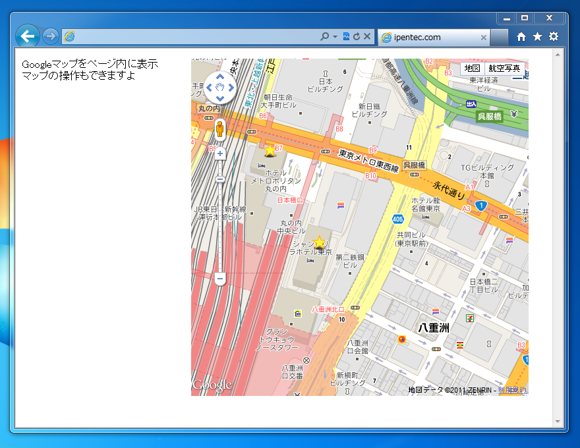The image size is (580, 448).
Task: Click the 日本橋二丁目ビル label
Action: point(483,285)
